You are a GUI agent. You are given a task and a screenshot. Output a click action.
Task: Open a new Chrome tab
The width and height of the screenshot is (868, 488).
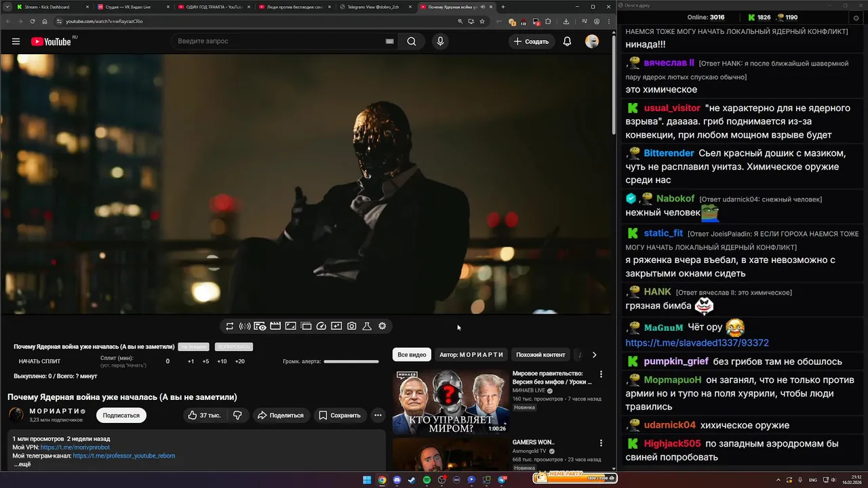[x=502, y=7]
